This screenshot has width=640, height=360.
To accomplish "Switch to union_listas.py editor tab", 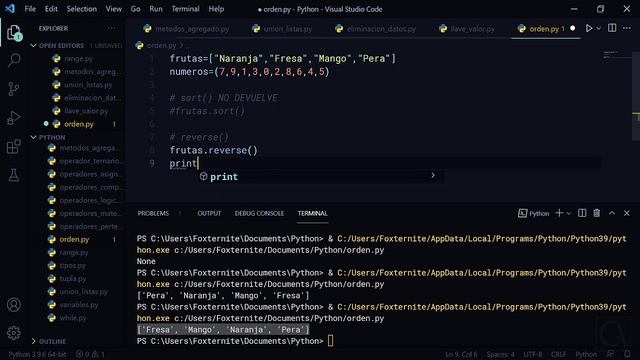I will tap(282, 29).
